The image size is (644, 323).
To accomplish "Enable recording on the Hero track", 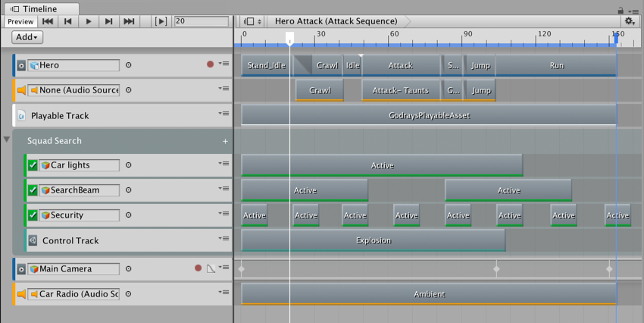I will [x=211, y=64].
